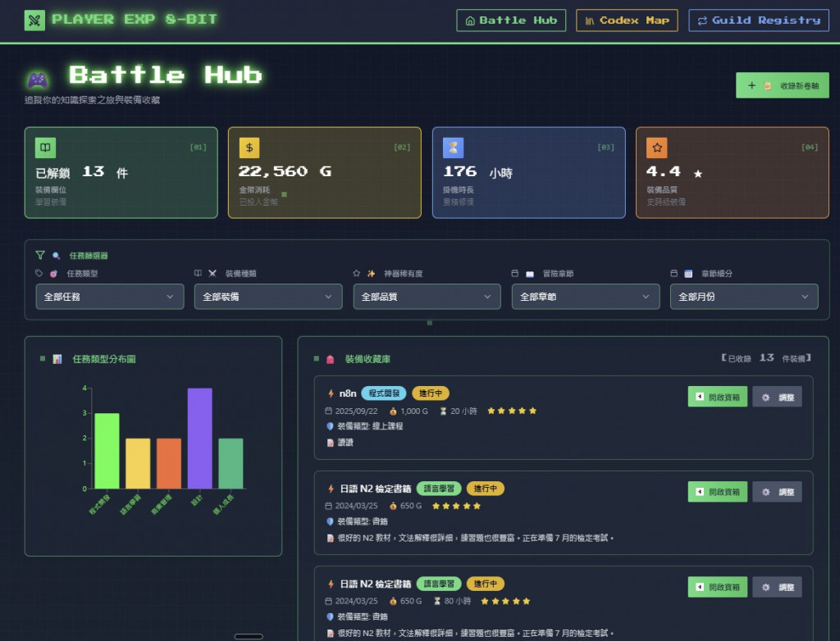The image size is (840, 641).
Task: Click the 追蹤你的知識探索之旅與裝備收藏 subtitle
Action: pos(92,100)
